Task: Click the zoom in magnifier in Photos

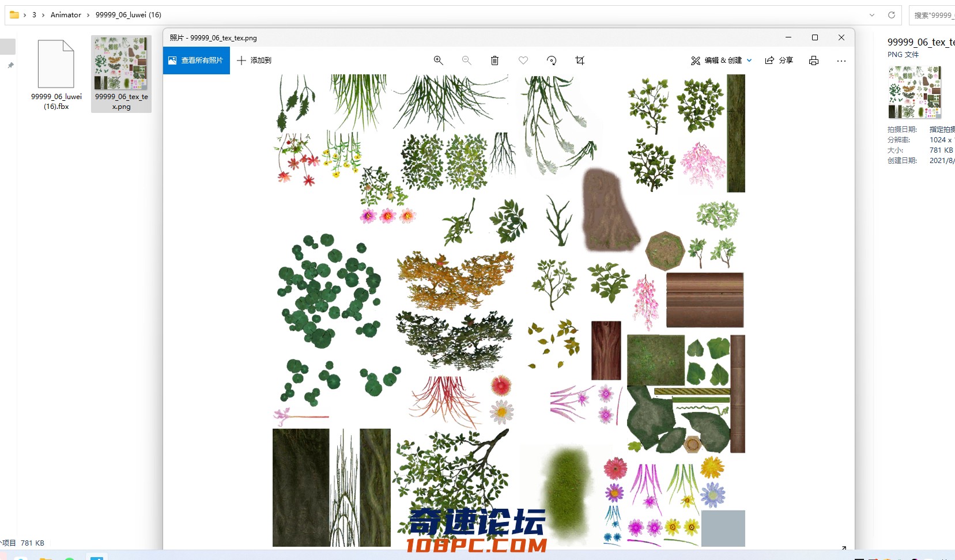Action: pos(439,60)
